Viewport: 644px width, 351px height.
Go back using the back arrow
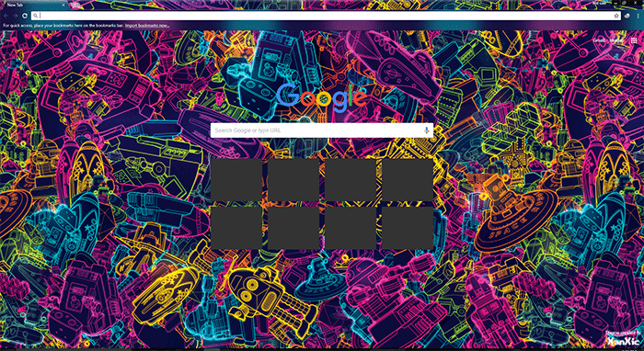6,16
